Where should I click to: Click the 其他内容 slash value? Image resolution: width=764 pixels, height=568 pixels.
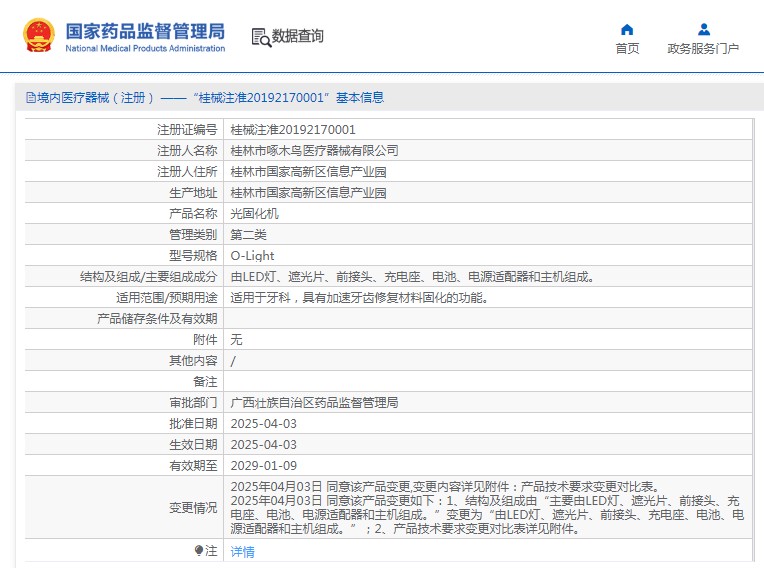(233, 361)
